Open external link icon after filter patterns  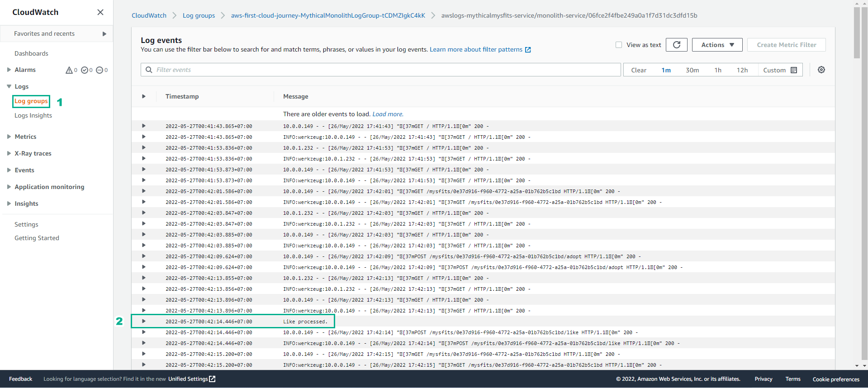[528, 50]
